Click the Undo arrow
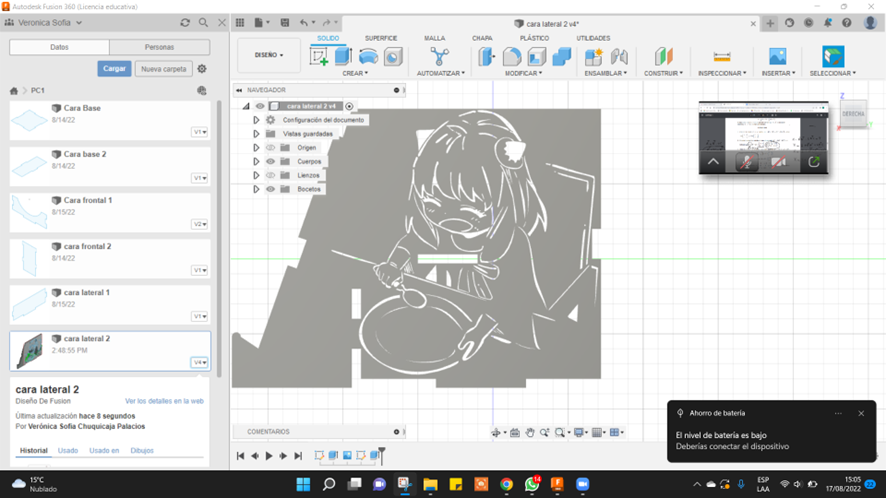 (304, 23)
